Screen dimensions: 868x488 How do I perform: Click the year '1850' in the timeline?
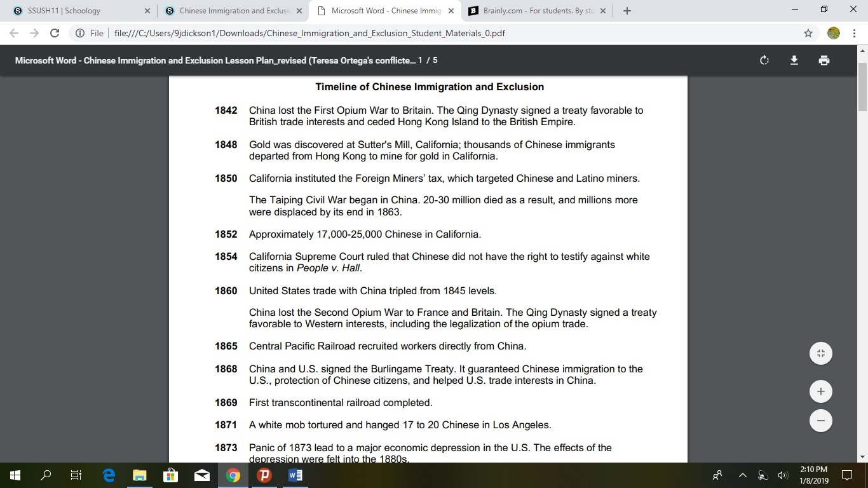point(226,179)
